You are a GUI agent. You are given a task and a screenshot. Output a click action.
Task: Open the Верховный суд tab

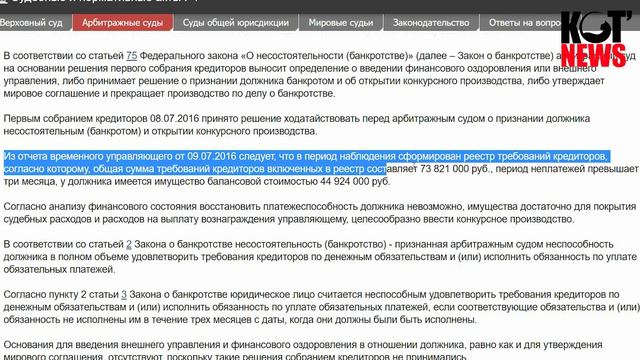tap(33, 23)
